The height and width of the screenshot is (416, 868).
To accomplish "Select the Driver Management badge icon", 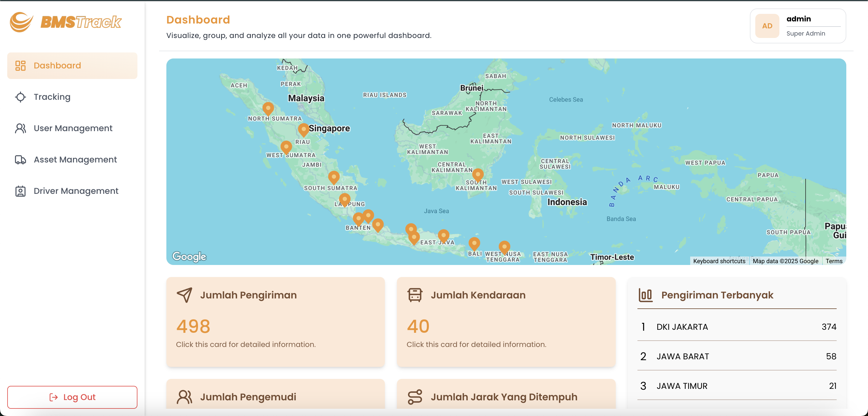I will tap(20, 191).
